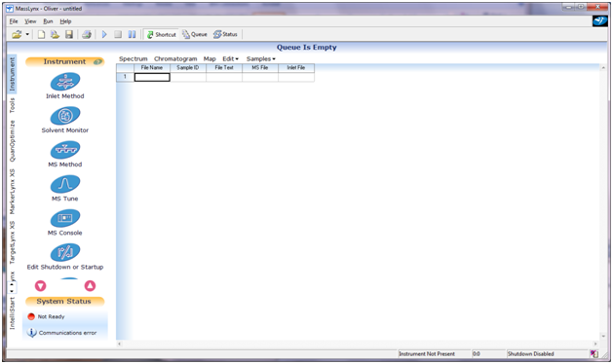Launch the MS Console
The image size is (613, 364).
[65, 218]
